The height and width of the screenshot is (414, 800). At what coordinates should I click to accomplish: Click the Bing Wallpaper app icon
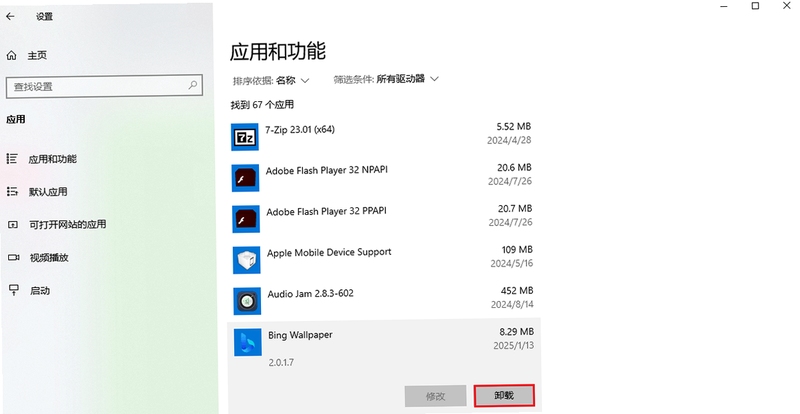click(x=248, y=342)
